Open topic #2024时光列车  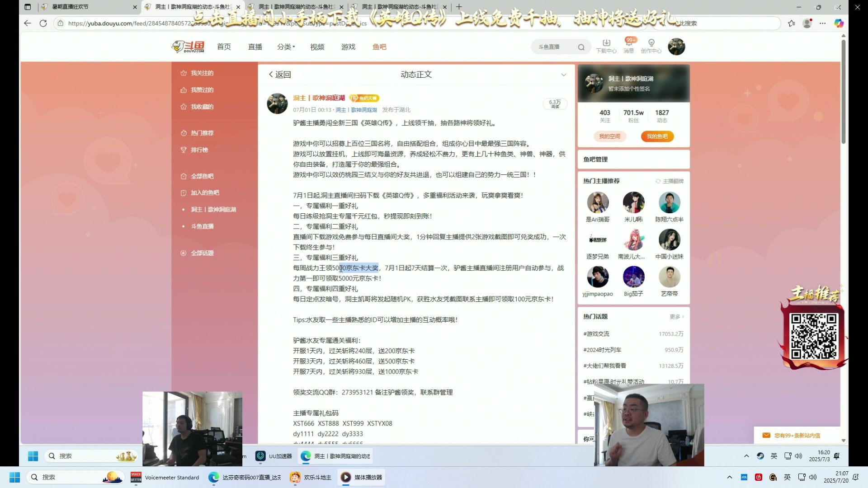click(602, 350)
